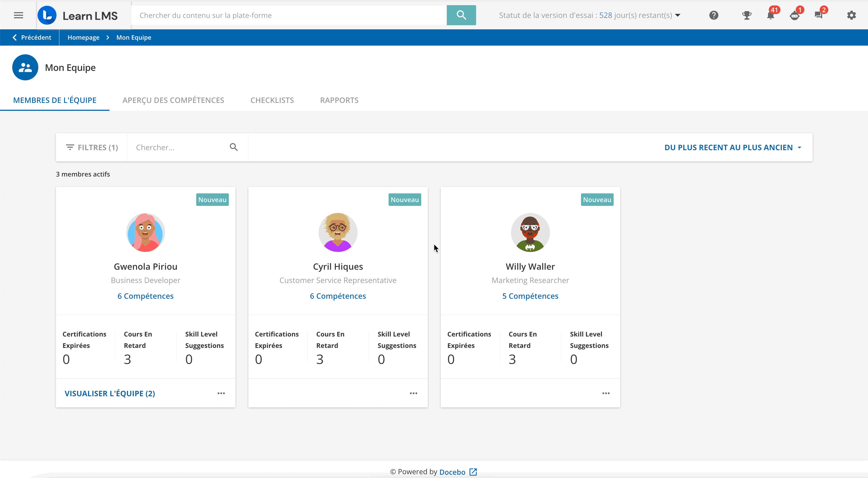868x478 pixels.
Task: Open the notifications bell with 41 alerts
Action: [771, 15]
